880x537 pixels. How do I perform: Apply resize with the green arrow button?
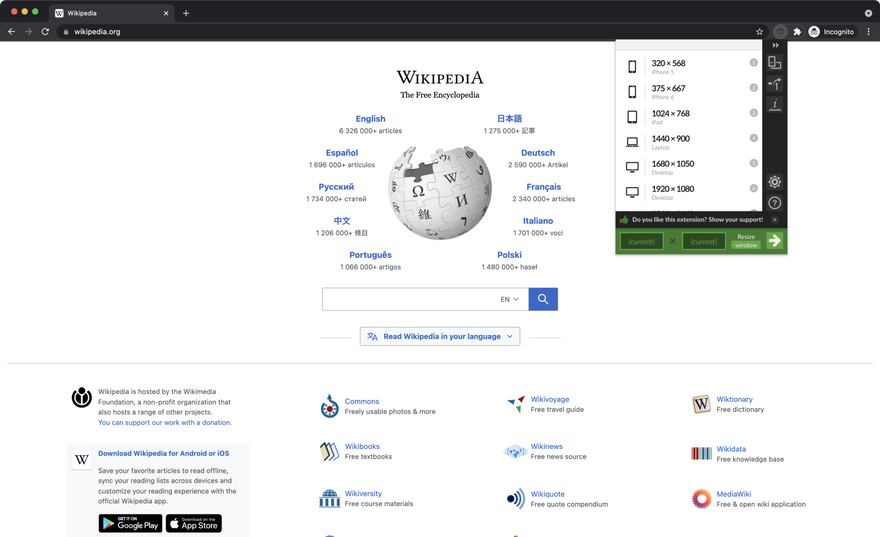774,241
